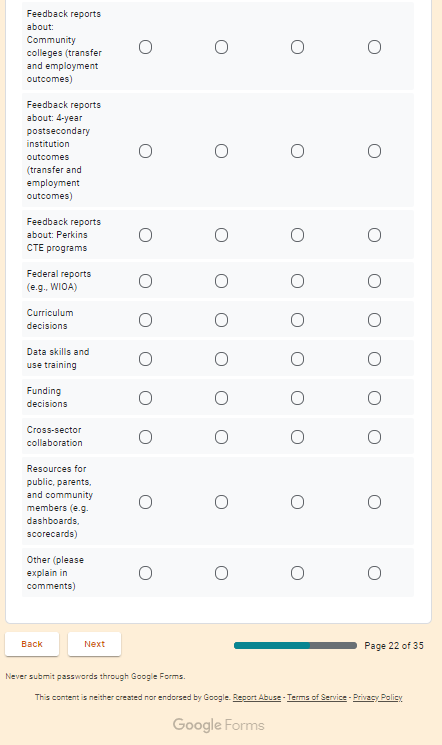Return with the Back button
Viewport: 442px width, 745px height.
point(32,644)
